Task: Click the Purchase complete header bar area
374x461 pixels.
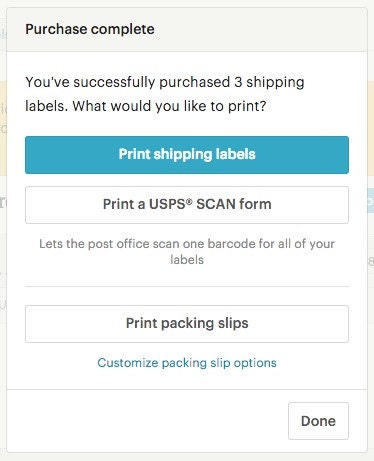Action: click(x=187, y=30)
